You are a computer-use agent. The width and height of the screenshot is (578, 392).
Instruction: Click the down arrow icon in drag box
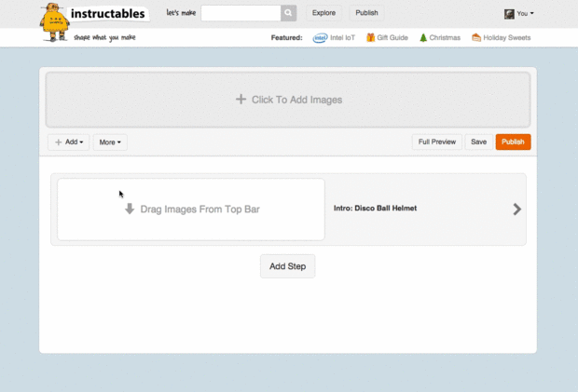pos(130,209)
